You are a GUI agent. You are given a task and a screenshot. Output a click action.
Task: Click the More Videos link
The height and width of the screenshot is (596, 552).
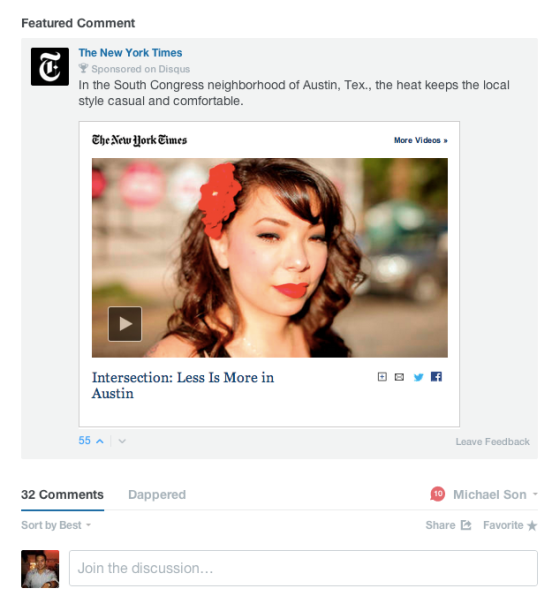(x=420, y=140)
